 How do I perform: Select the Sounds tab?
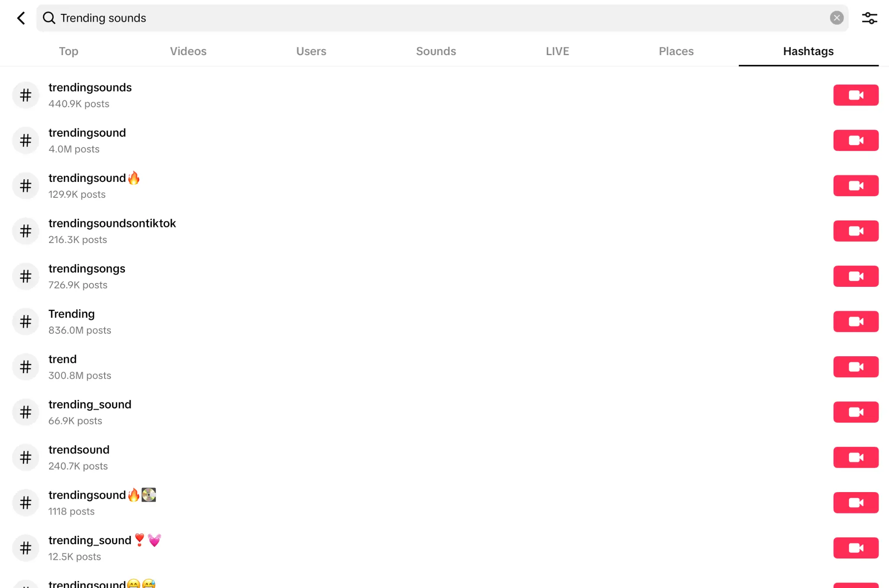[x=436, y=51]
